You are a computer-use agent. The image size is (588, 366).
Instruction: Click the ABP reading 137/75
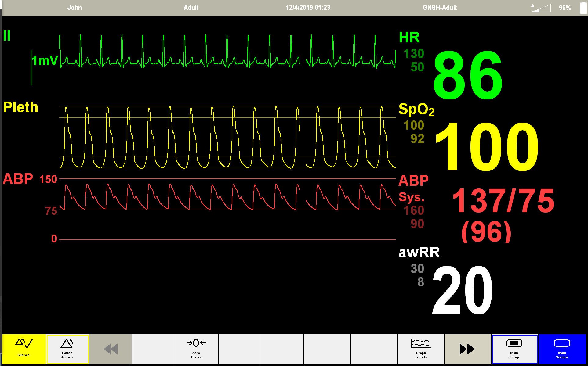click(x=503, y=201)
